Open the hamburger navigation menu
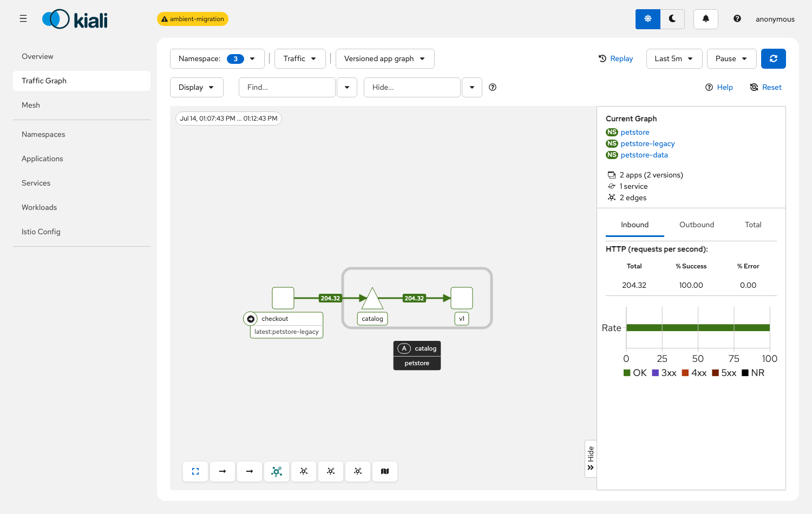 [x=23, y=19]
